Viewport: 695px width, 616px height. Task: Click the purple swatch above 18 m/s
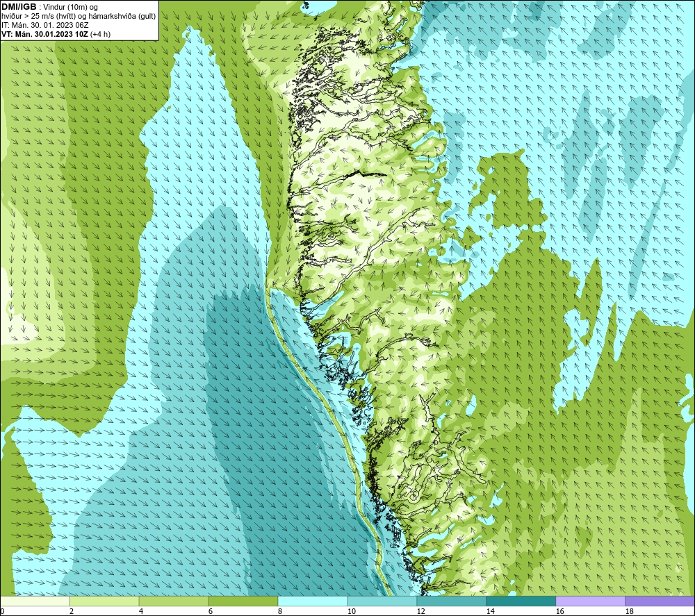pyautogui.click(x=660, y=601)
